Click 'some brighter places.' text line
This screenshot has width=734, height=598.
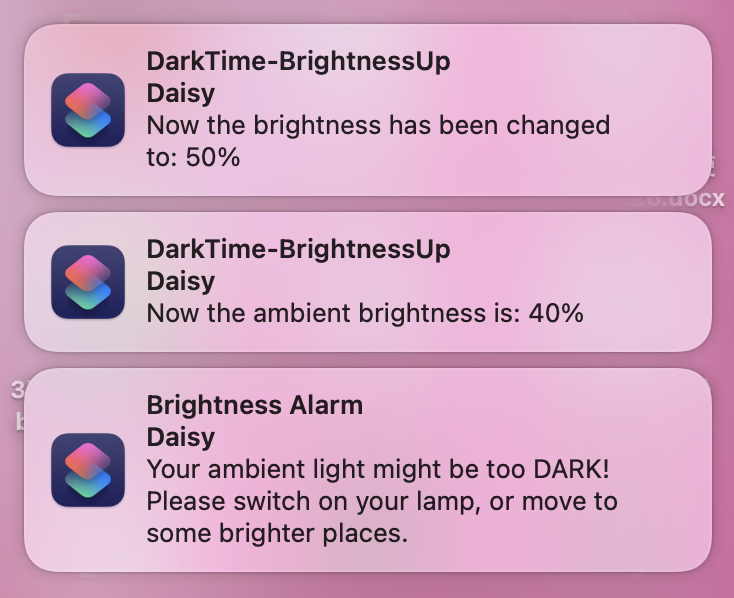(x=277, y=533)
